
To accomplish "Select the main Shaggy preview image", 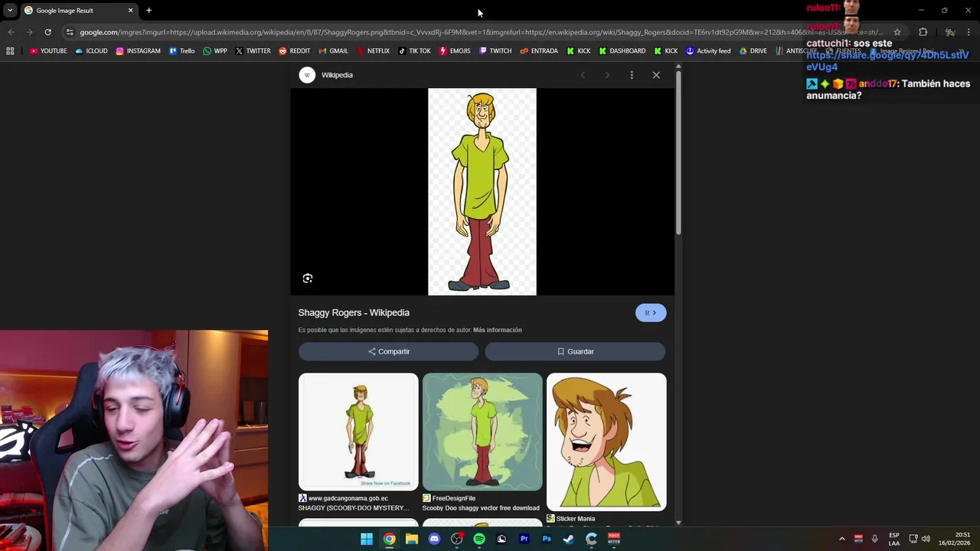I will (482, 191).
